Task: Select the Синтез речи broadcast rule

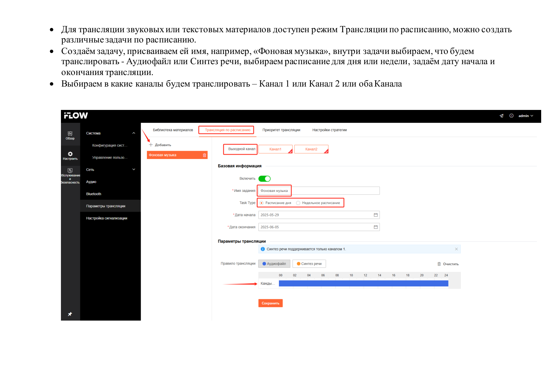Action: coord(309,264)
